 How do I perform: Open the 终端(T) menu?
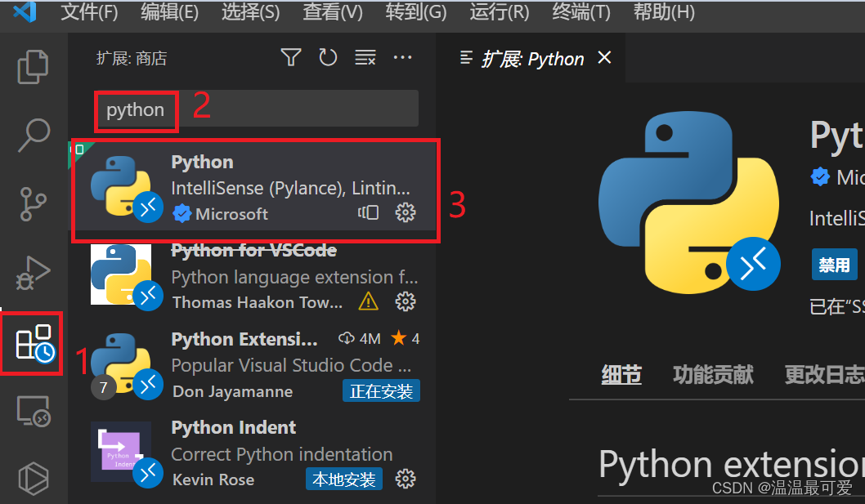coord(581,13)
